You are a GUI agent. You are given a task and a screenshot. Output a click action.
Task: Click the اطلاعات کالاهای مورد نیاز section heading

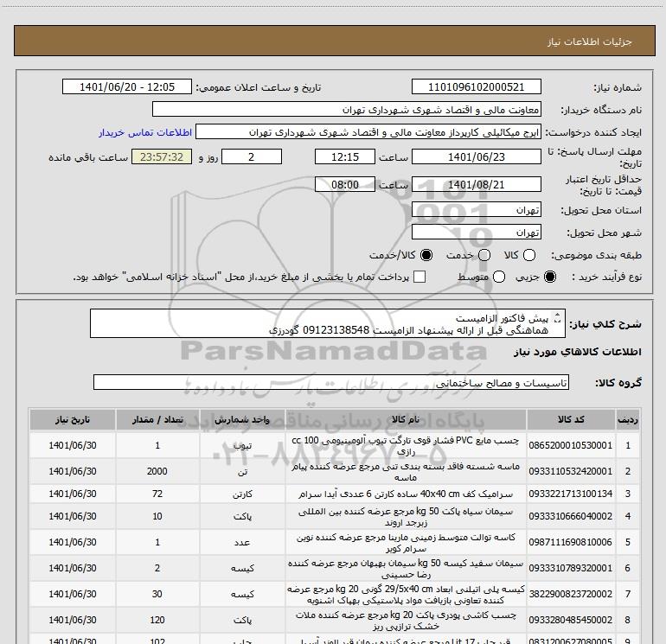coord(578,352)
